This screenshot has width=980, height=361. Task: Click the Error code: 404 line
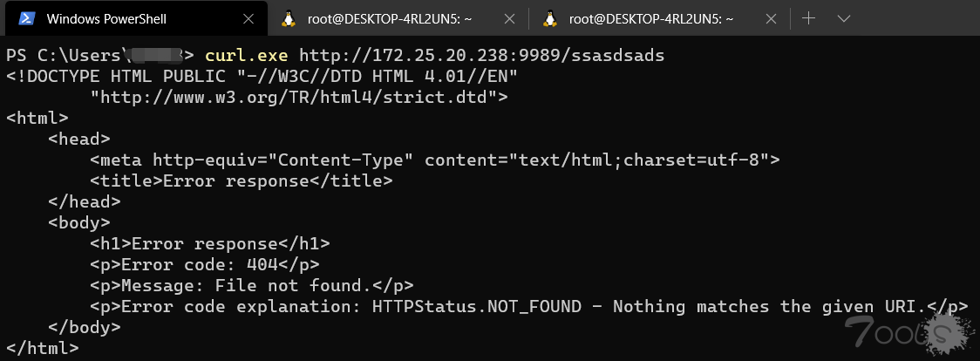coord(205,265)
